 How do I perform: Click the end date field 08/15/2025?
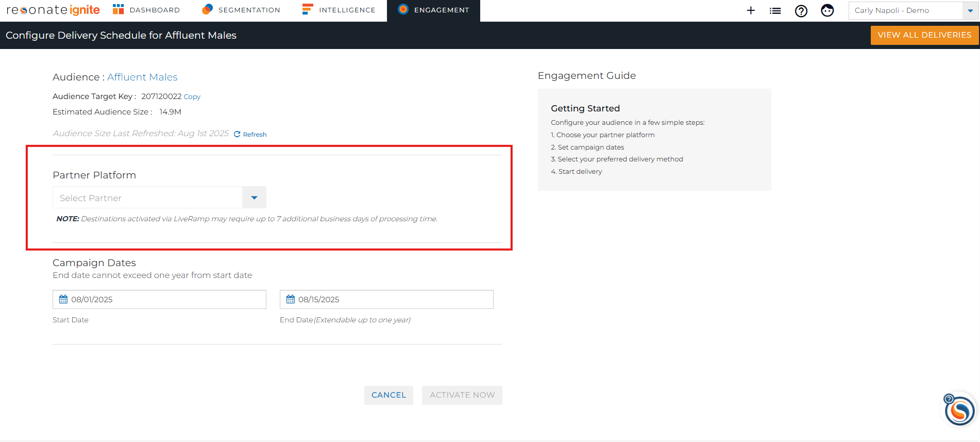[386, 299]
